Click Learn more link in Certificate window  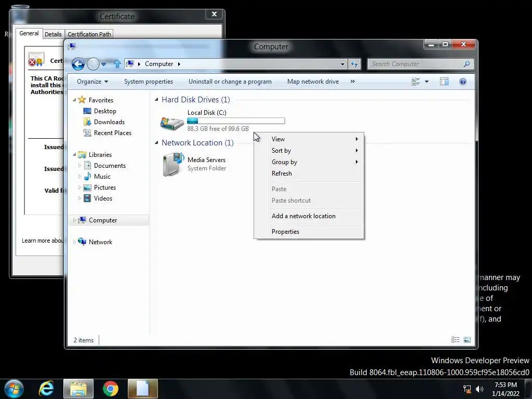tap(43, 241)
